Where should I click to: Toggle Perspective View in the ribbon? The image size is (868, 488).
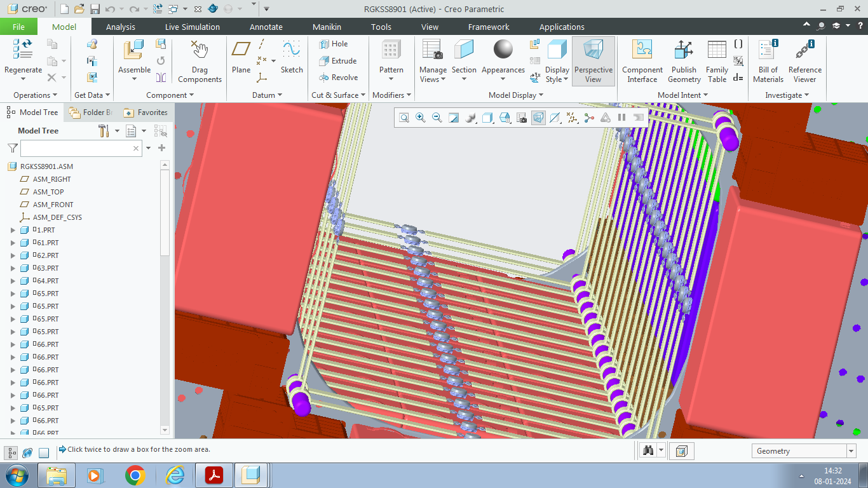pos(593,61)
